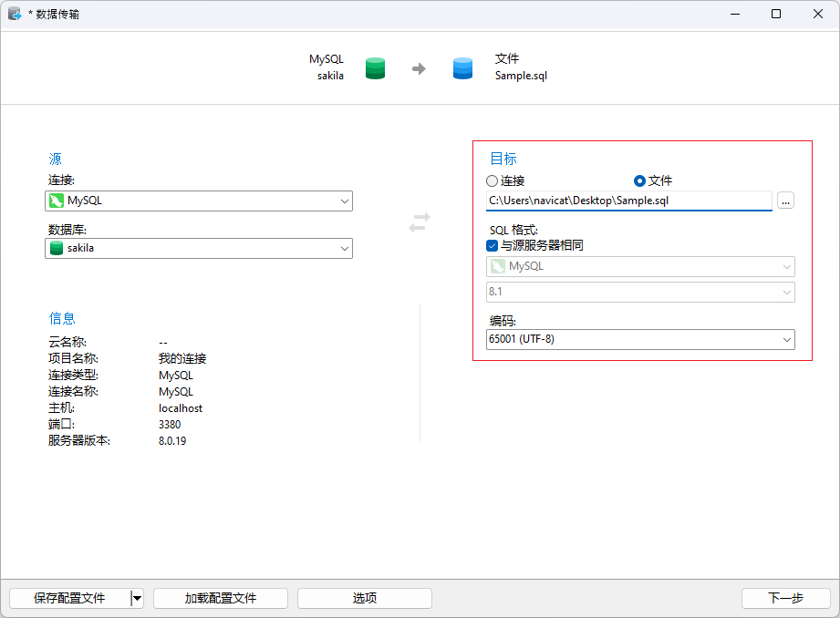Click the arrow icon between header databases
This screenshot has width=840, height=618.
coord(419,68)
